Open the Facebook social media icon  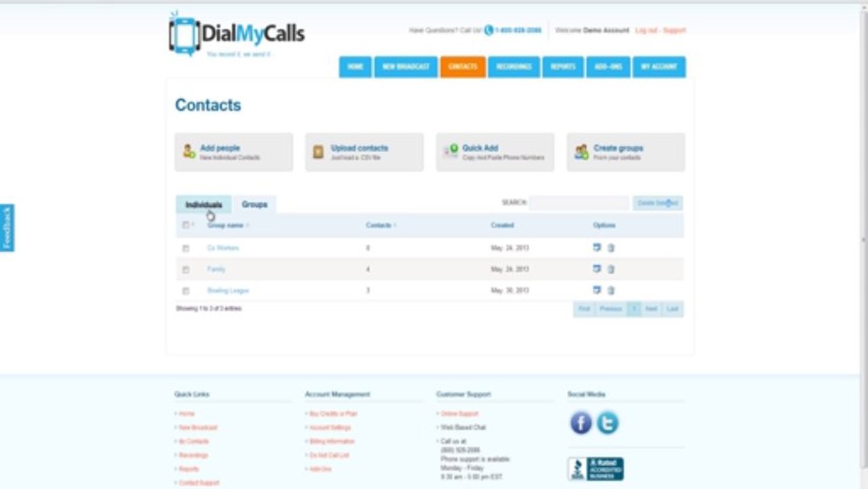(581, 422)
